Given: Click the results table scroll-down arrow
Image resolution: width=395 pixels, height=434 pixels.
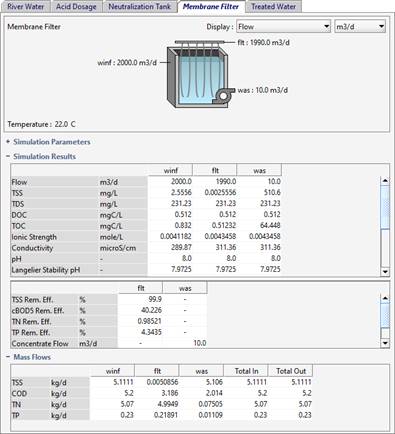Looking at the screenshot, I should point(385,272).
